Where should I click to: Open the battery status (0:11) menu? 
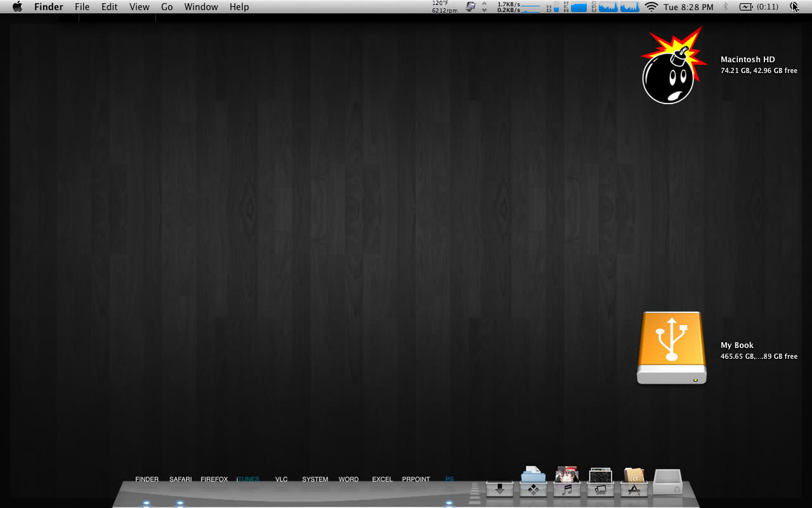point(759,7)
